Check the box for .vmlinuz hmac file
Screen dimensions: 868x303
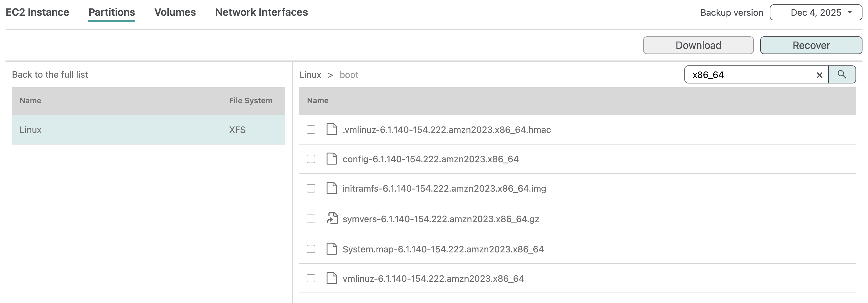[x=311, y=130]
